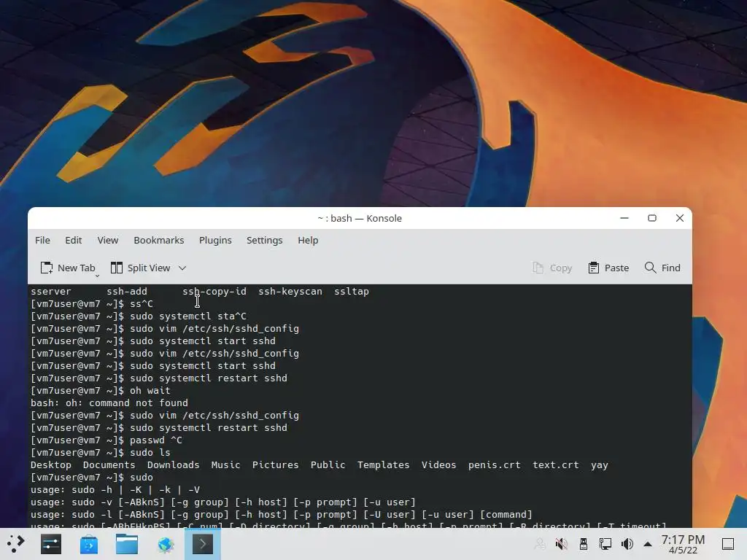This screenshot has height=560, width=747.
Task: Click the Konsole title bar text
Action: [360, 218]
